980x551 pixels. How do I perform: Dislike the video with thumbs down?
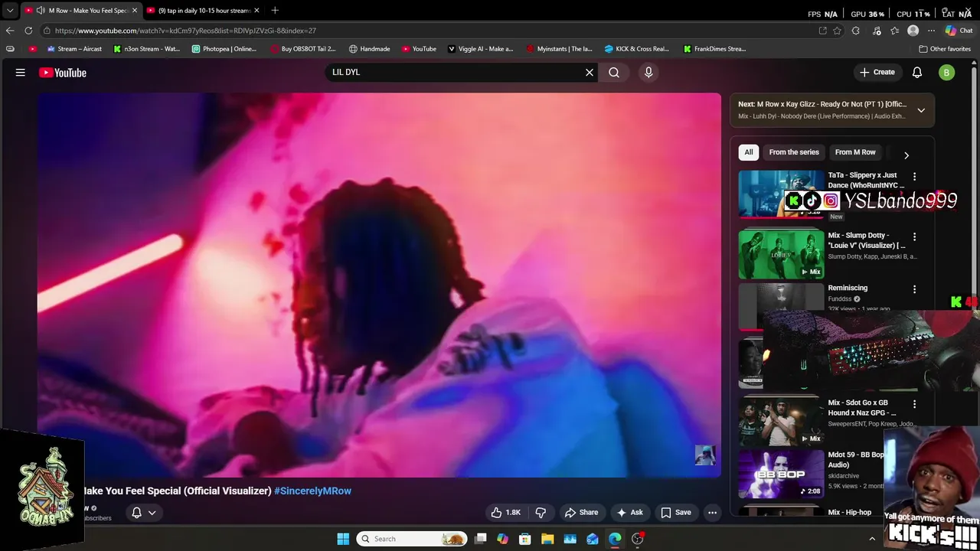tap(541, 513)
